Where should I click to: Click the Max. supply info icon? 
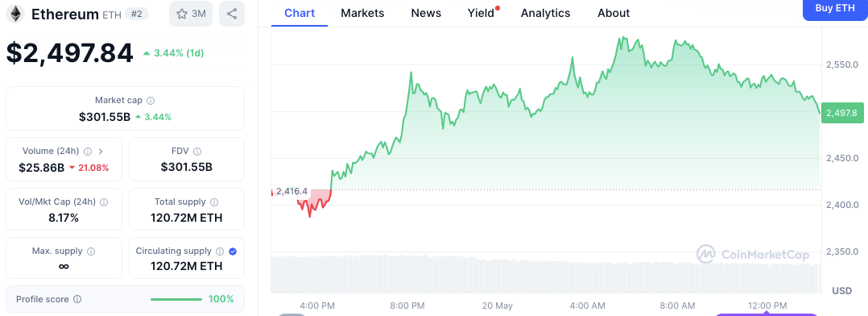pos(91,252)
